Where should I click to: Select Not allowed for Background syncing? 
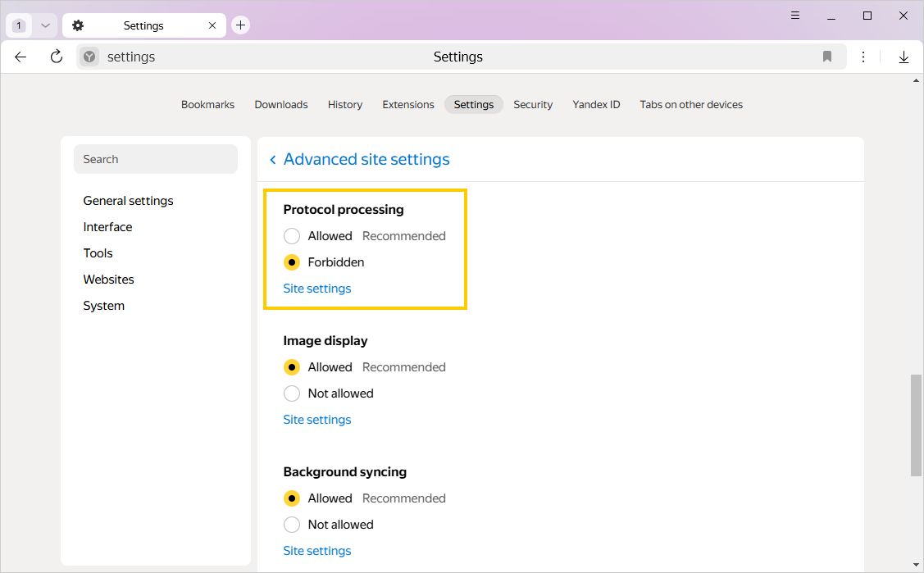click(x=292, y=525)
